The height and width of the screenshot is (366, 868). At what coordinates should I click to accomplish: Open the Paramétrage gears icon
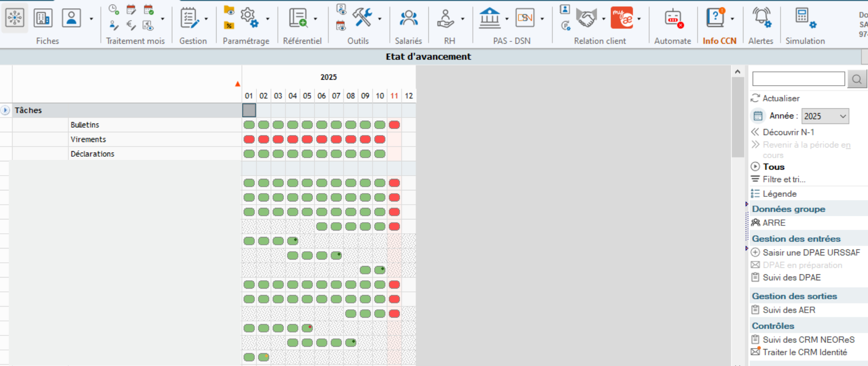pos(249,18)
